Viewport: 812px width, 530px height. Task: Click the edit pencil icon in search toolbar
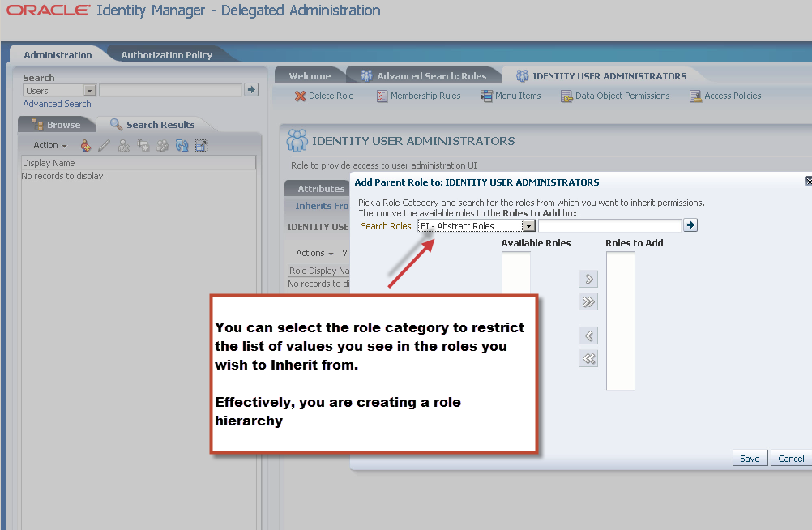point(104,146)
